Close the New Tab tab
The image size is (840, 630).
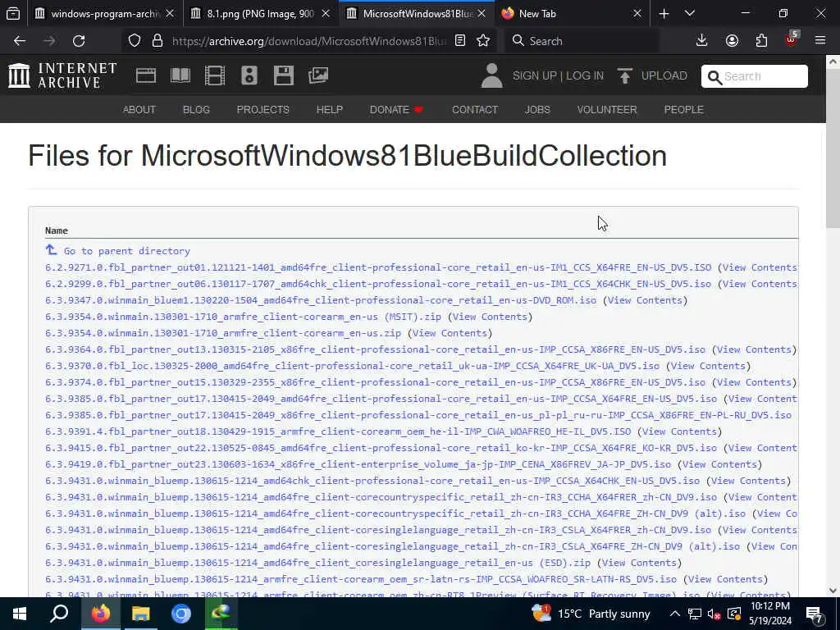637,13
